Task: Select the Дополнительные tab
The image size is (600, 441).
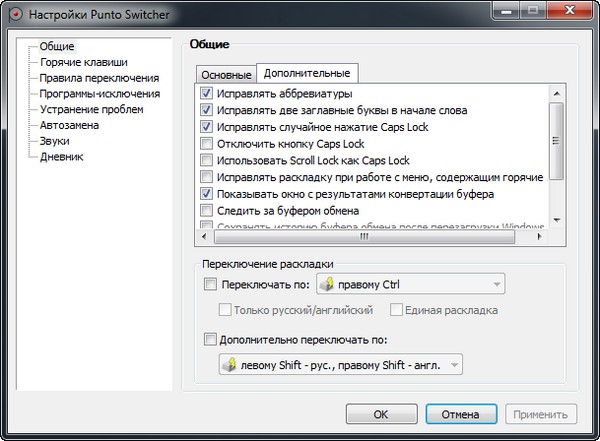Action: [307, 73]
